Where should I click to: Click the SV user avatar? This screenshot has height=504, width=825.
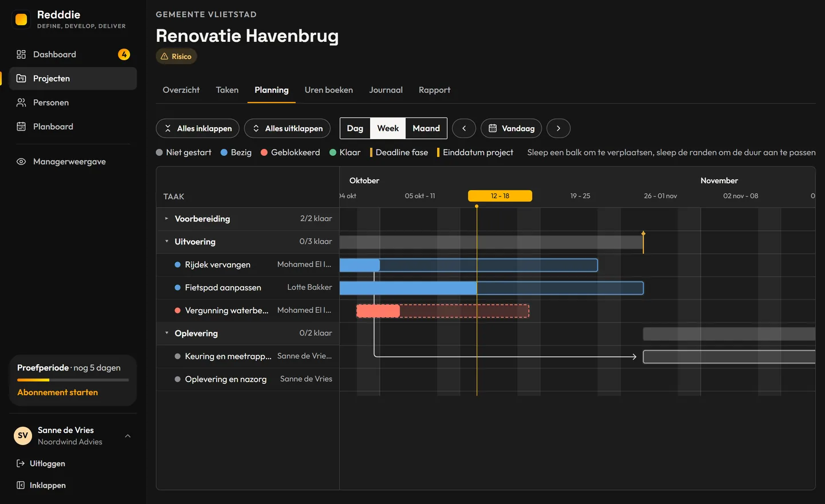pos(23,436)
